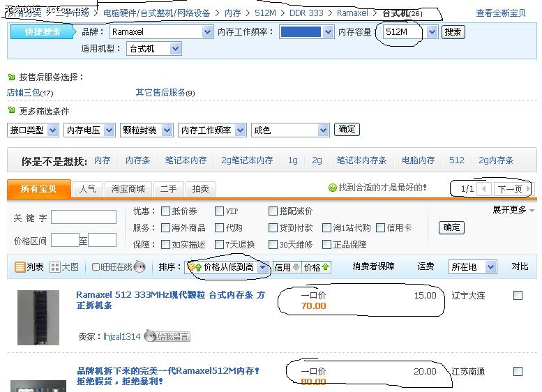Open the 品牌 Ramaxel brand dropdown

pos(207,32)
